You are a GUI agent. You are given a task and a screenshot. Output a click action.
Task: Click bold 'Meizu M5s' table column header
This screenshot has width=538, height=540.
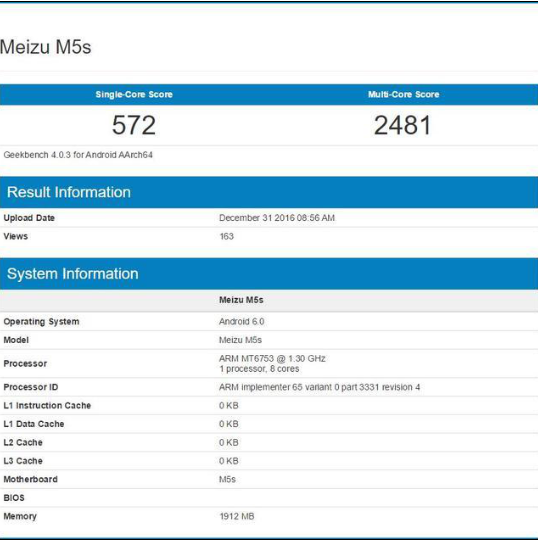tap(241, 300)
